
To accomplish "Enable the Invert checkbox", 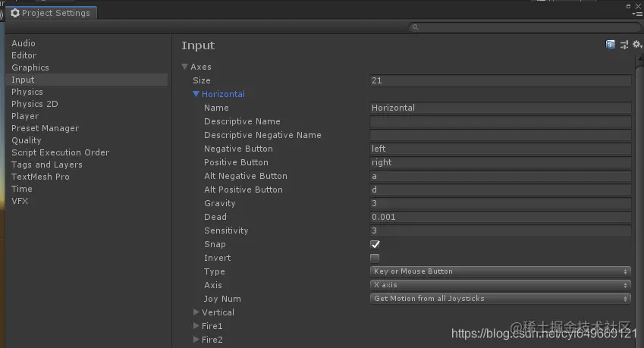I will click(375, 258).
